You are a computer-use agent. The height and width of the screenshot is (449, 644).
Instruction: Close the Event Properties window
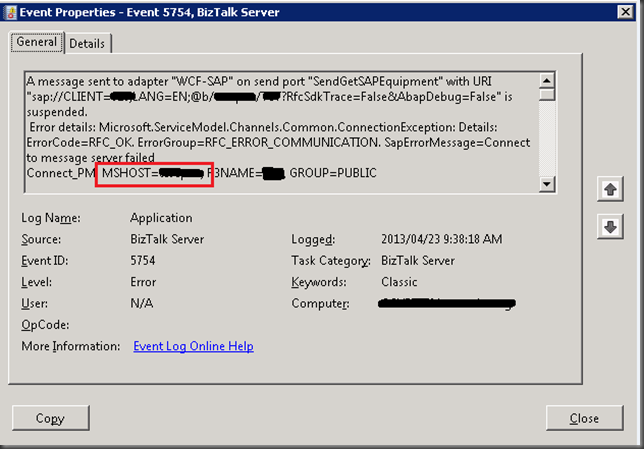[x=625, y=12]
